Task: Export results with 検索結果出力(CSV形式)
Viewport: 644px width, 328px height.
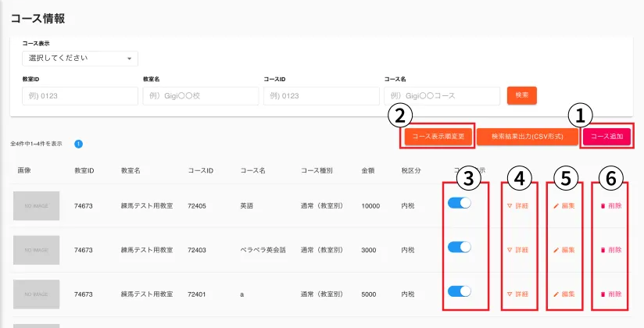Action: [528, 137]
